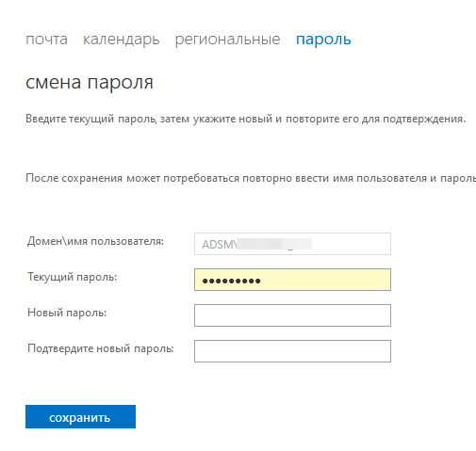This screenshot has width=476, height=451.
Task: Click the masked dots in current password
Action: 231,281
